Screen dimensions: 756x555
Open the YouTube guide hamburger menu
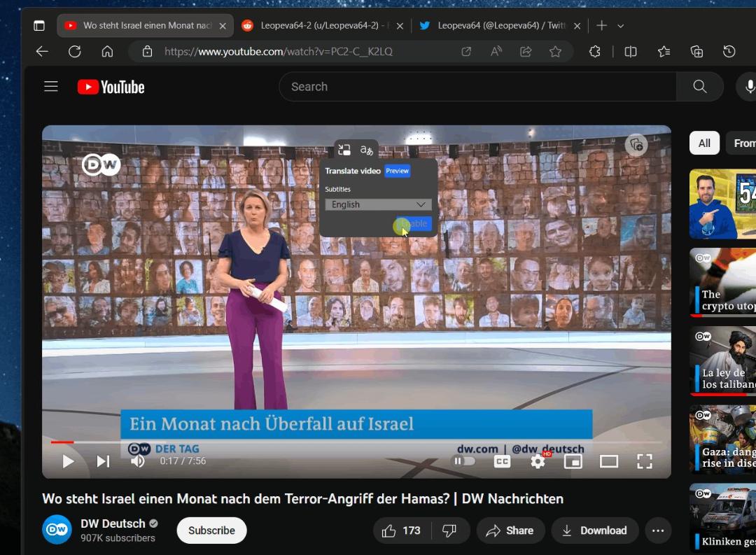click(51, 87)
